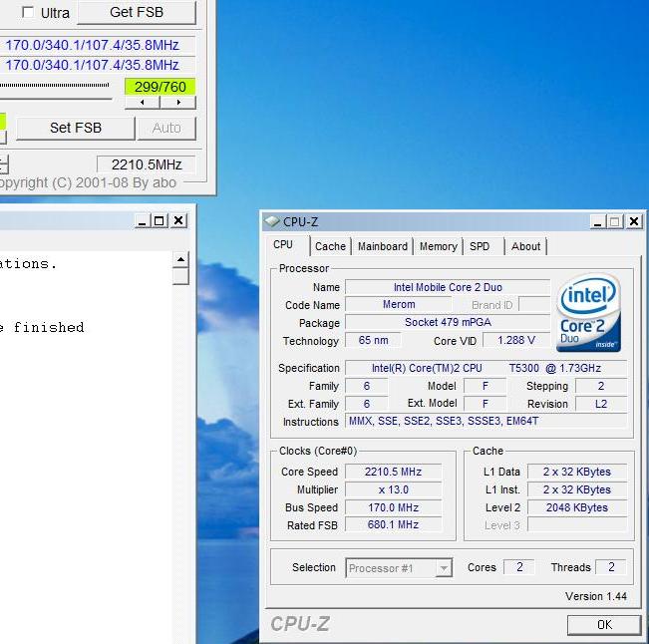
Task: Enable the Ultra checkbox in SetFSB
Action: [28, 12]
